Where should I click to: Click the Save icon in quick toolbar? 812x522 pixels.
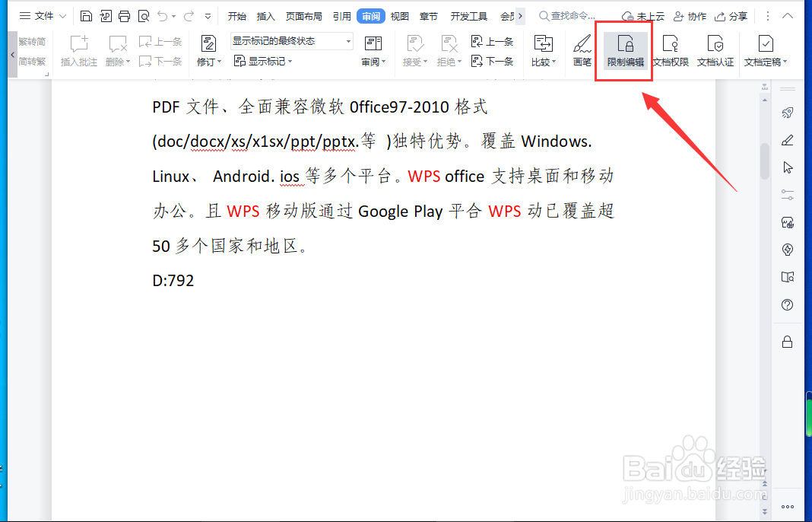point(87,16)
